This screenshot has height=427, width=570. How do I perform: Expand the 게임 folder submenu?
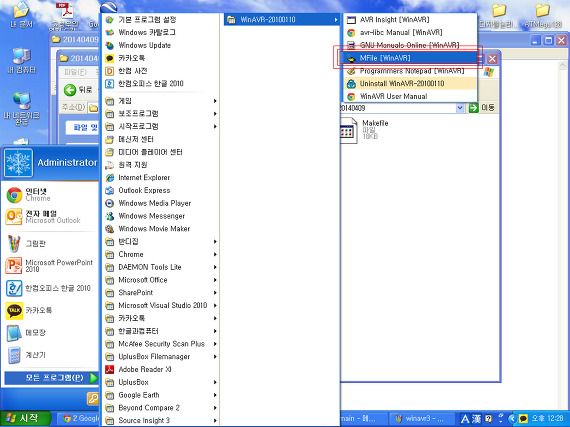(x=161, y=101)
